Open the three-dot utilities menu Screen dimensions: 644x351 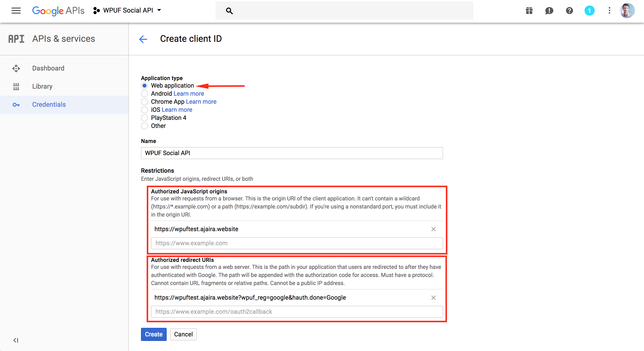coord(609,11)
